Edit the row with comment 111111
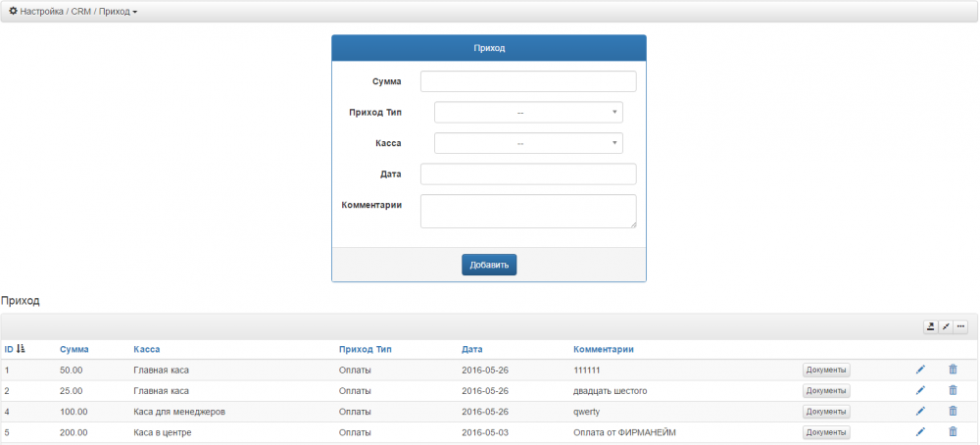Viewport: 980px width, 445px height. tap(920, 370)
